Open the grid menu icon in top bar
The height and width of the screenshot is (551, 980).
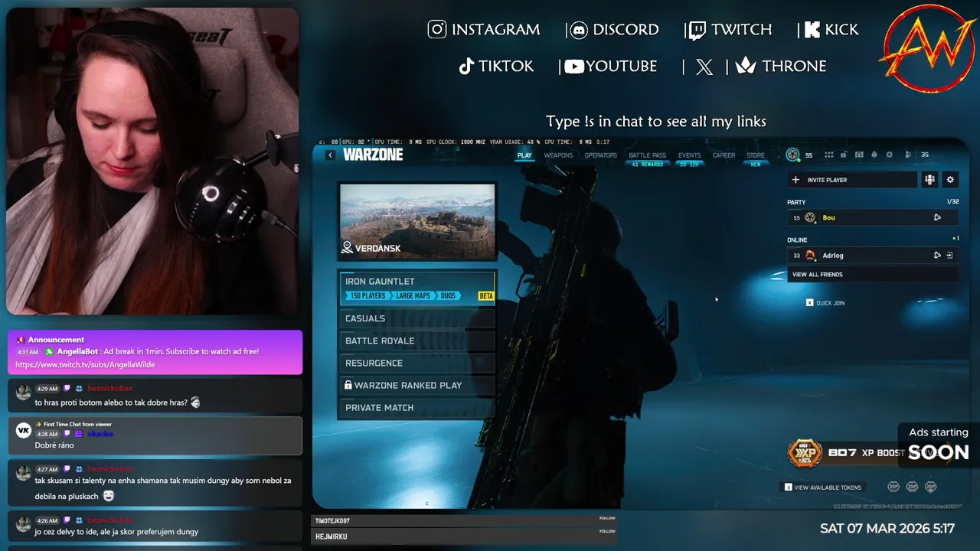tap(829, 155)
